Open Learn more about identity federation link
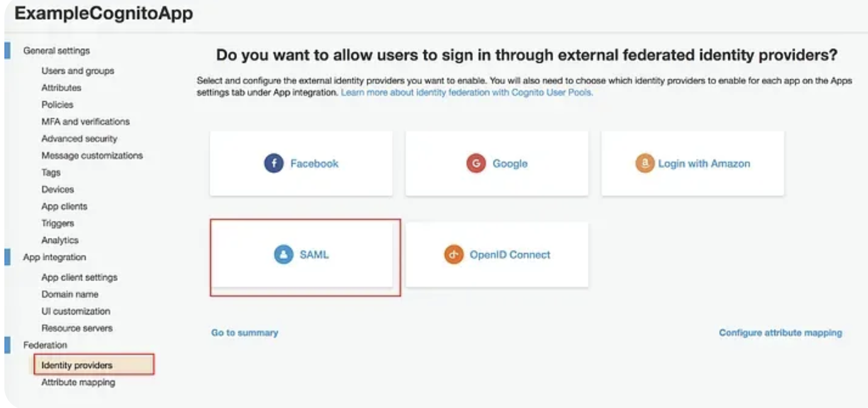This screenshot has height=408, width=868. click(466, 92)
